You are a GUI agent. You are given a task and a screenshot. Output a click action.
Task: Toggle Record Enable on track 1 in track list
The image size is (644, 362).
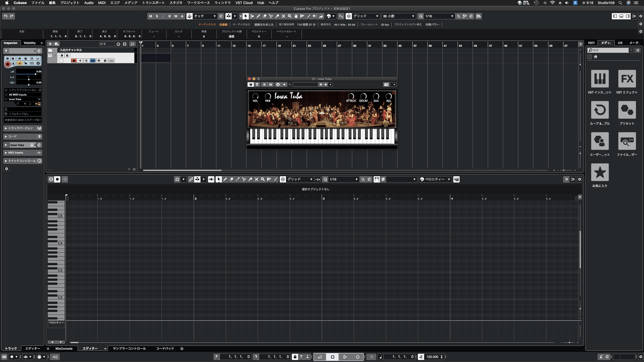(x=74, y=61)
